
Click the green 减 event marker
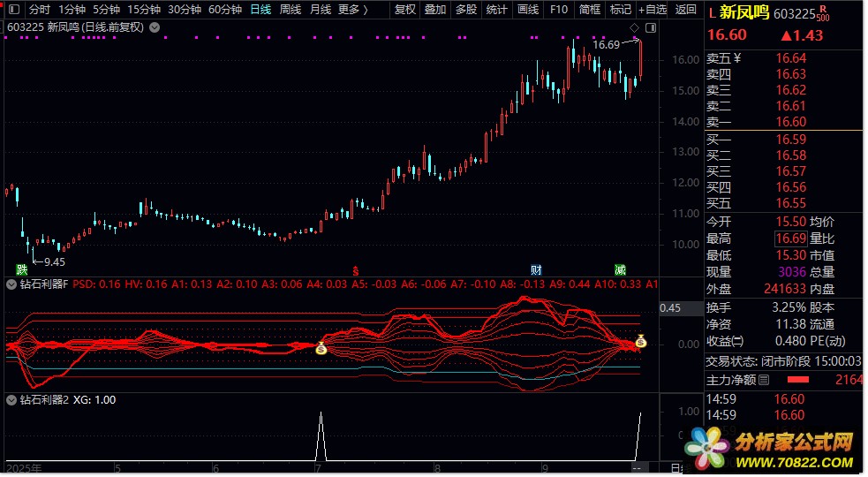(621, 269)
